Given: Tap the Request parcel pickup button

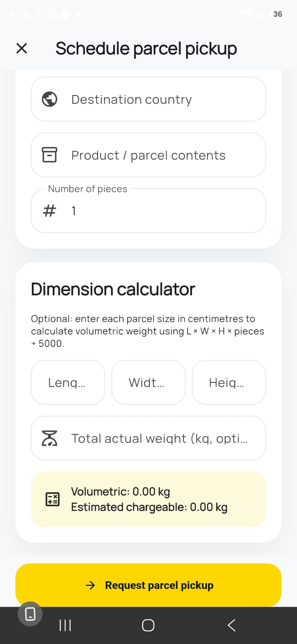Looking at the screenshot, I should point(148,585).
